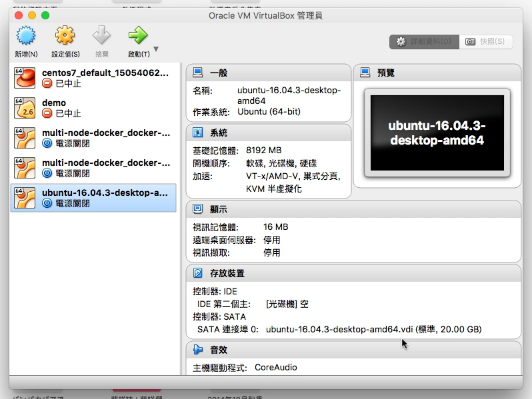This screenshot has width=532, height=399.
Task: Click the 電源關閉 power-off icon for ubuntu VM
Action: (47, 203)
